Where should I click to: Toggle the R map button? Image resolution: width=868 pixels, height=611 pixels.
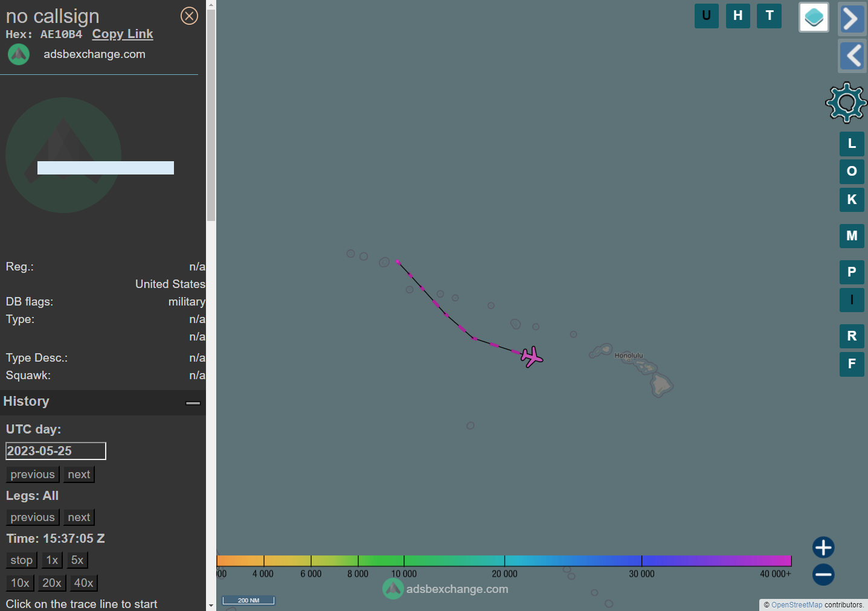tap(852, 336)
